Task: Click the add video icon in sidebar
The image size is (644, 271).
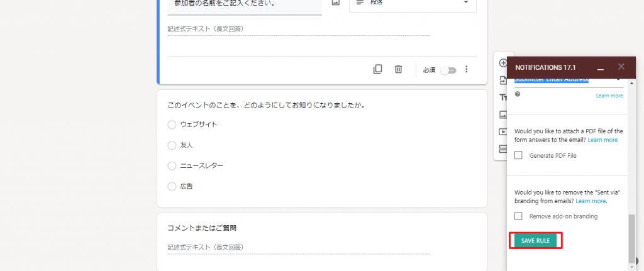Action: click(503, 131)
